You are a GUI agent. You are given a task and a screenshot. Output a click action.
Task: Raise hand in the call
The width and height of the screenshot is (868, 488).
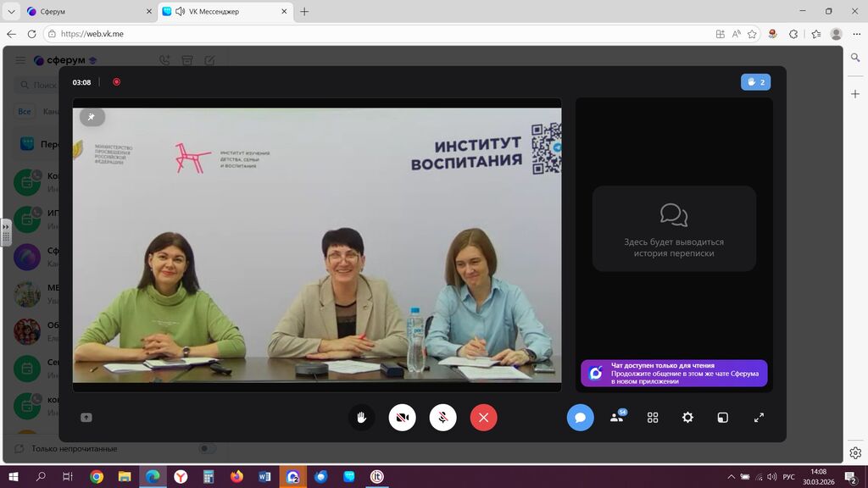pyautogui.click(x=361, y=417)
